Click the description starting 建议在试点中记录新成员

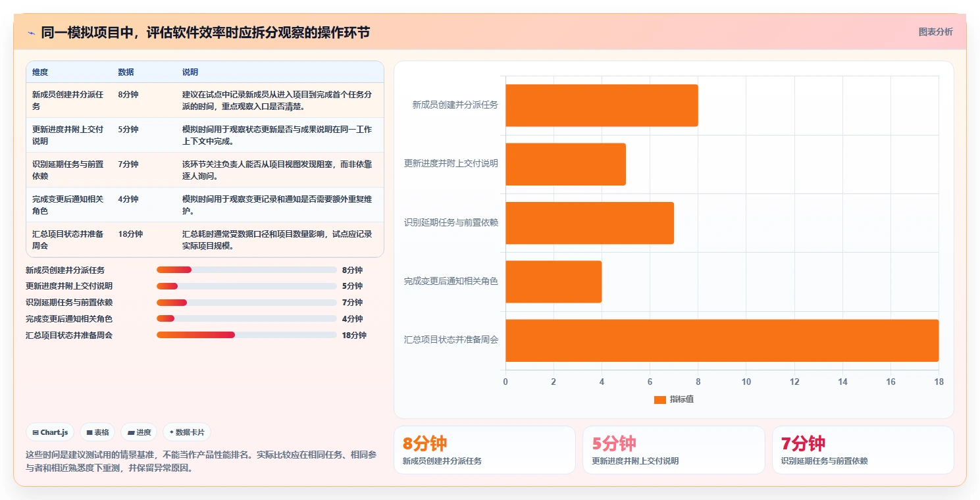click(277, 100)
